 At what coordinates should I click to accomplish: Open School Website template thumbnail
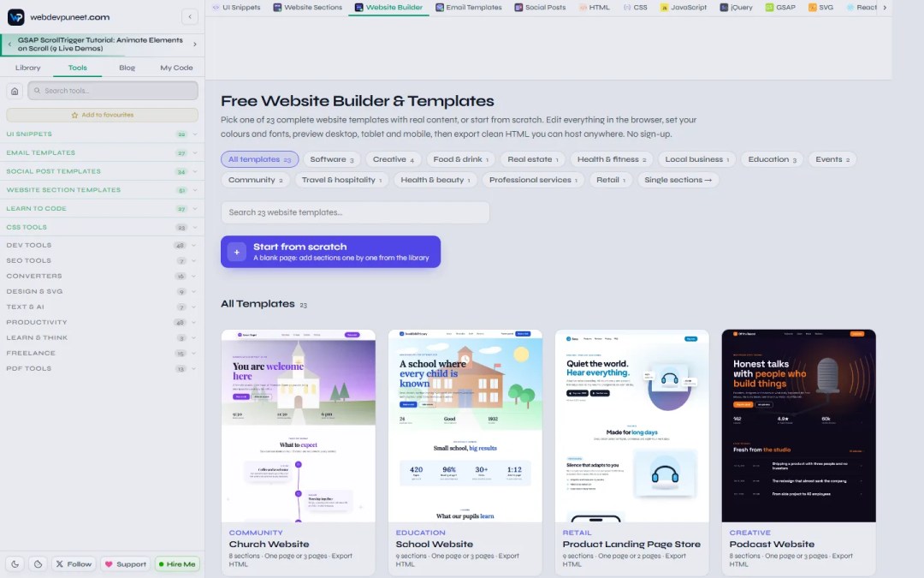[x=465, y=426]
